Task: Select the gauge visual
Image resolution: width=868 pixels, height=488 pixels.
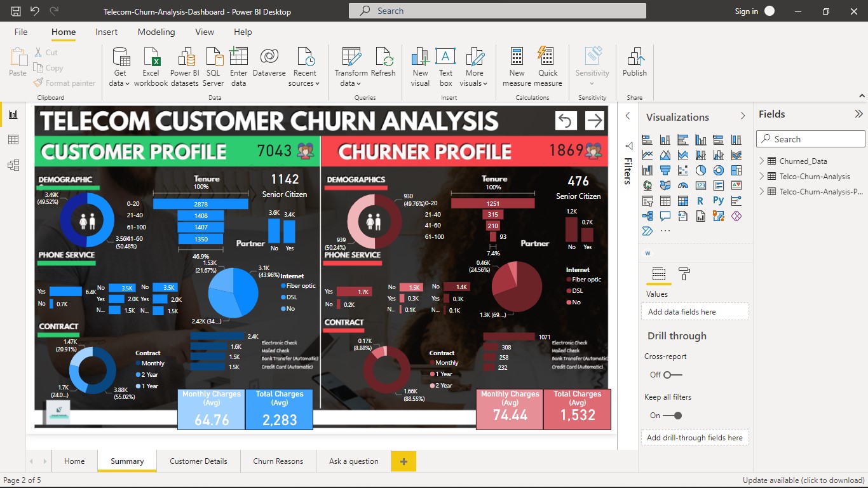Action: pos(683,186)
